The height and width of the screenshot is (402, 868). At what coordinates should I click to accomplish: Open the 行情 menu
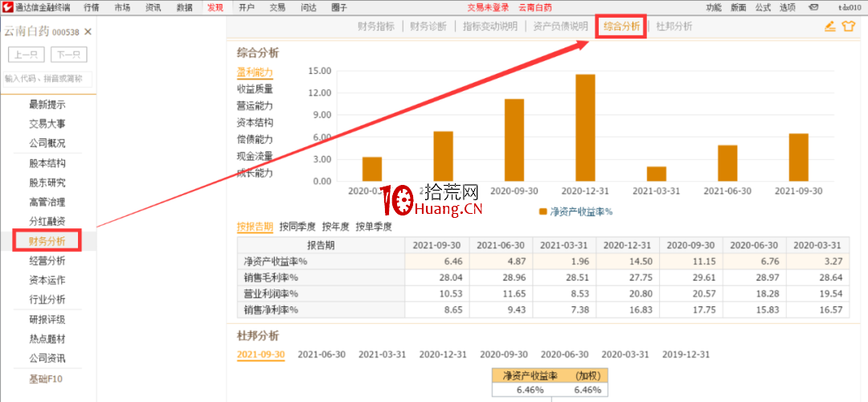[92, 8]
